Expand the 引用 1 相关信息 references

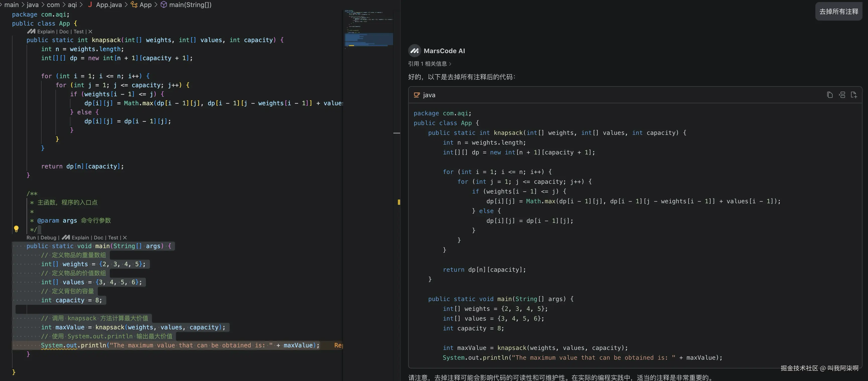click(x=429, y=64)
